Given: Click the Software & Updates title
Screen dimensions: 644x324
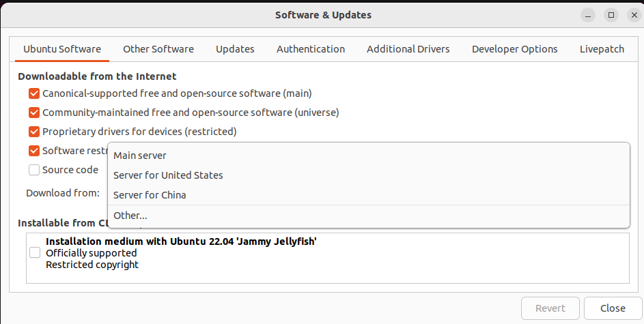Looking at the screenshot, I should point(323,15).
